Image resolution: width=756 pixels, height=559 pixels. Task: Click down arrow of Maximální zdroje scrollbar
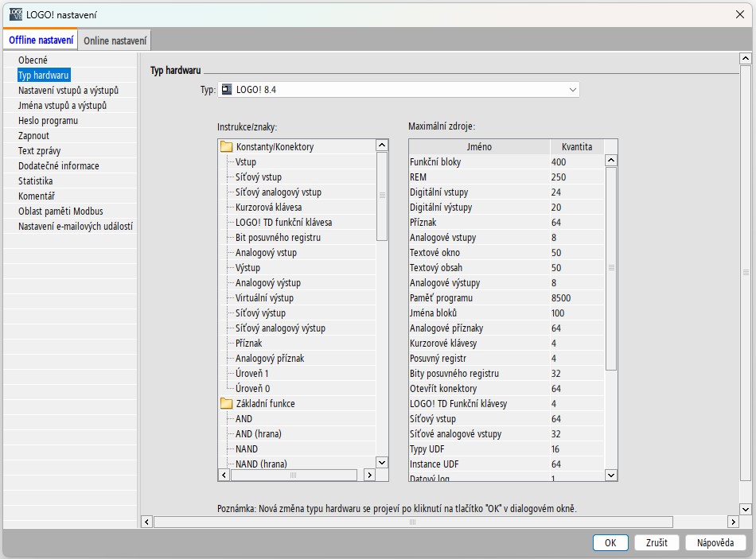pos(611,476)
